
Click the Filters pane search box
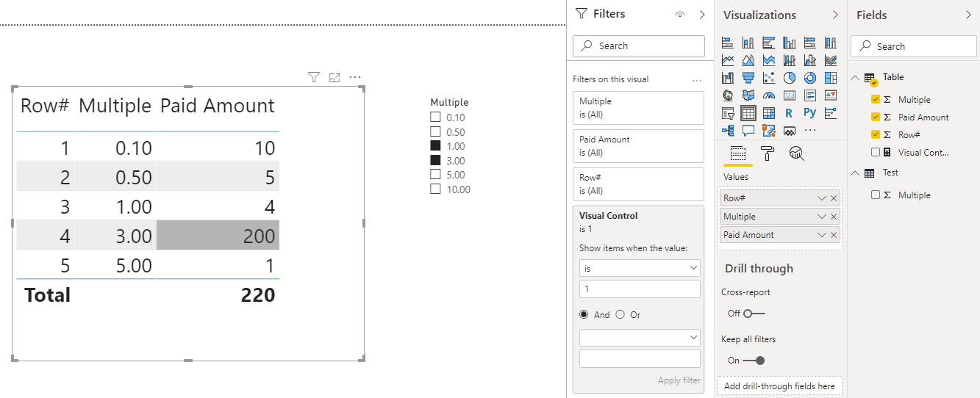(638, 46)
